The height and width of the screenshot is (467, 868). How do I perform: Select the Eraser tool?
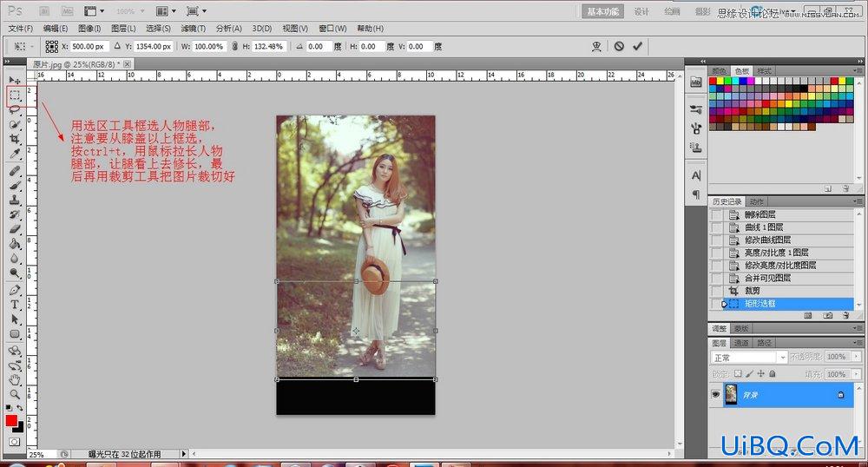(15, 228)
